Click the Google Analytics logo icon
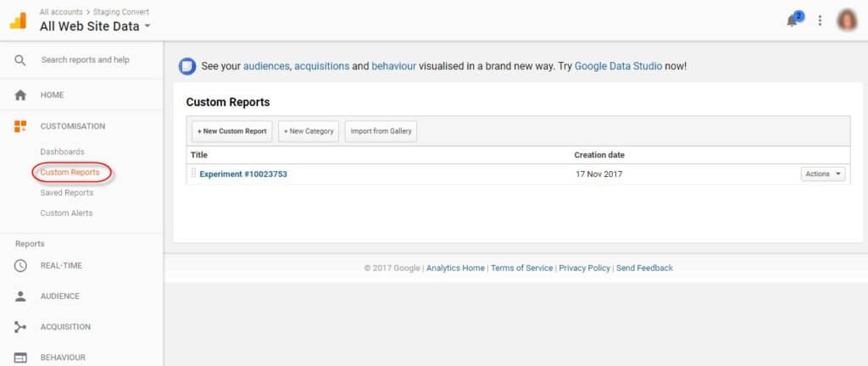868x366 pixels. pyautogui.click(x=18, y=20)
